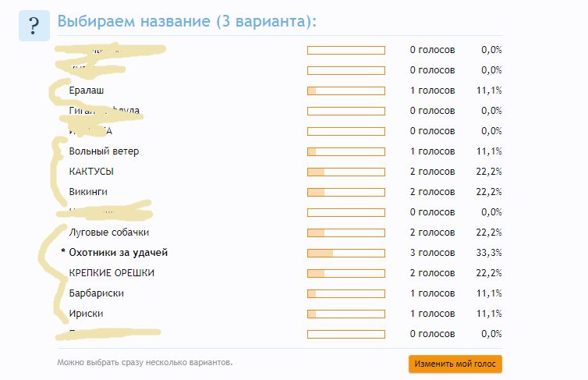Screen dimensions: 588x380
Task: Click the result bar for "Ириски"
Action: coord(346,314)
